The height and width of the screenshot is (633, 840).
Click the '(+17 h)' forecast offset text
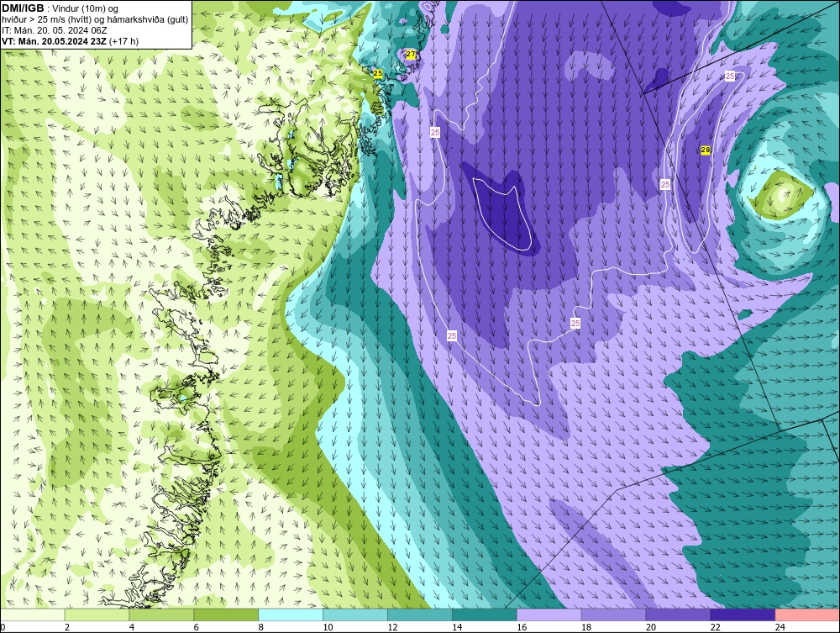coord(123,41)
